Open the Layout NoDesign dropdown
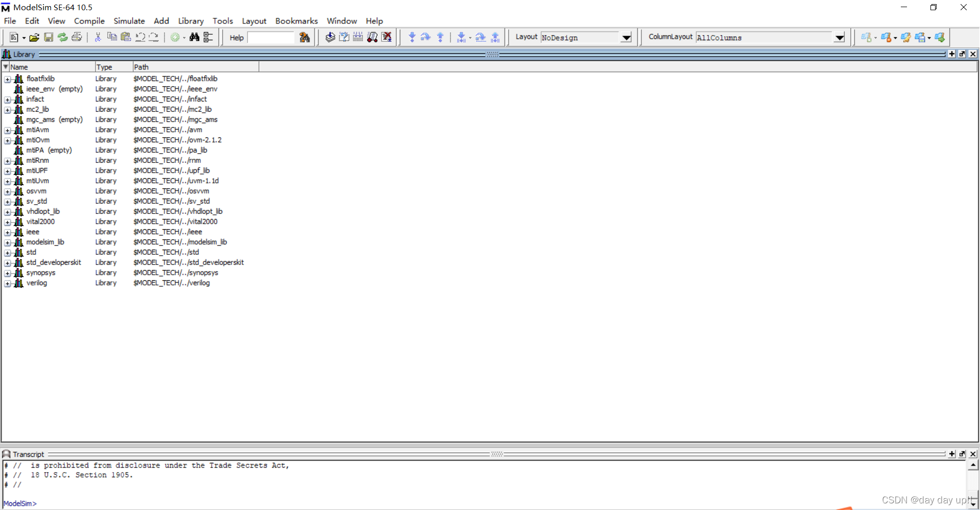This screenshot has width=980, height=510. click(x=627, y=37)
